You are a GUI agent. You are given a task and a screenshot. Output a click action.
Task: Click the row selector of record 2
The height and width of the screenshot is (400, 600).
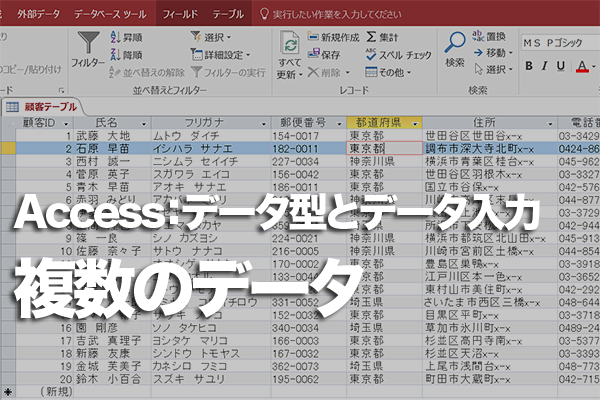8,149
